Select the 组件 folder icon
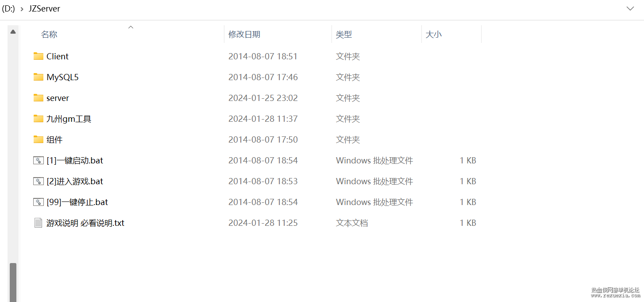The height and width of the screenshot is (302, 644). [39, 139]
